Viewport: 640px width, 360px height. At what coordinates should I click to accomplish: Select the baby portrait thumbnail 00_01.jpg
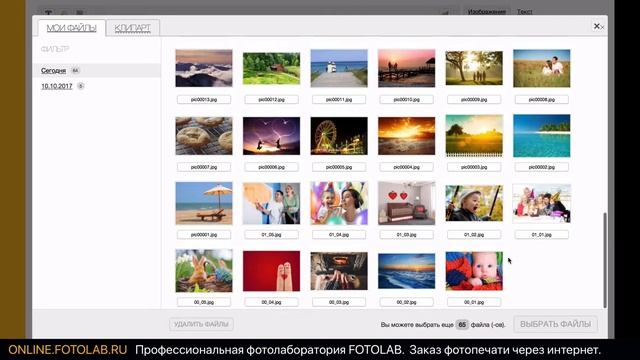click(474, 271)
